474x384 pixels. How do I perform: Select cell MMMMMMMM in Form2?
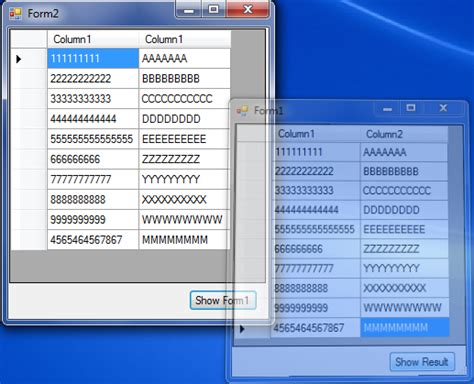pyautogui.click(x=184, y=240)
